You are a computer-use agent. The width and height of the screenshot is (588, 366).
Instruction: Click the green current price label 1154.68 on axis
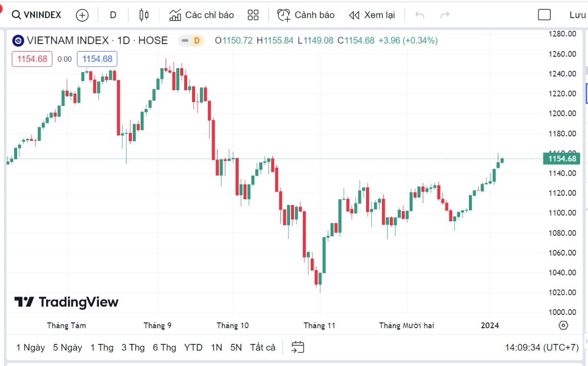(x=562, y=158)
